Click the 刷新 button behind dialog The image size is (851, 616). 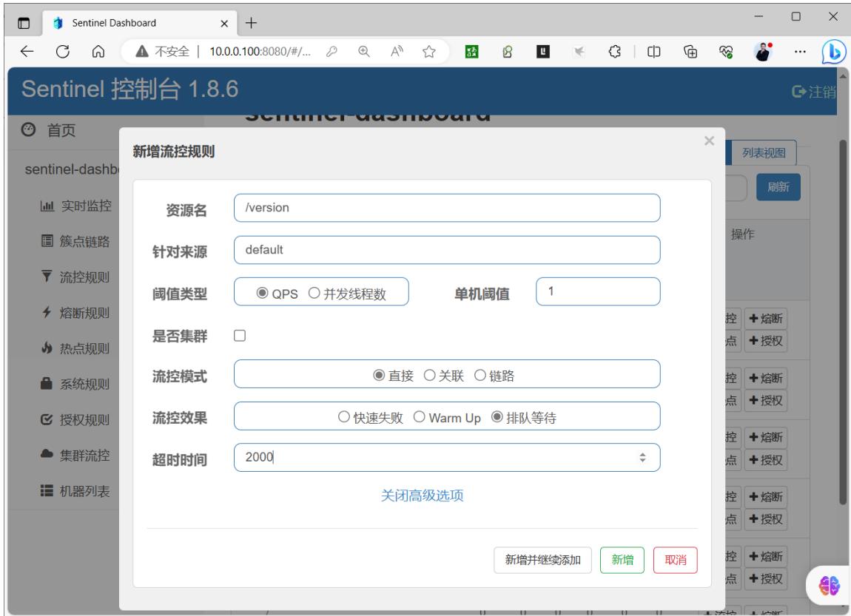click(778, 187)
